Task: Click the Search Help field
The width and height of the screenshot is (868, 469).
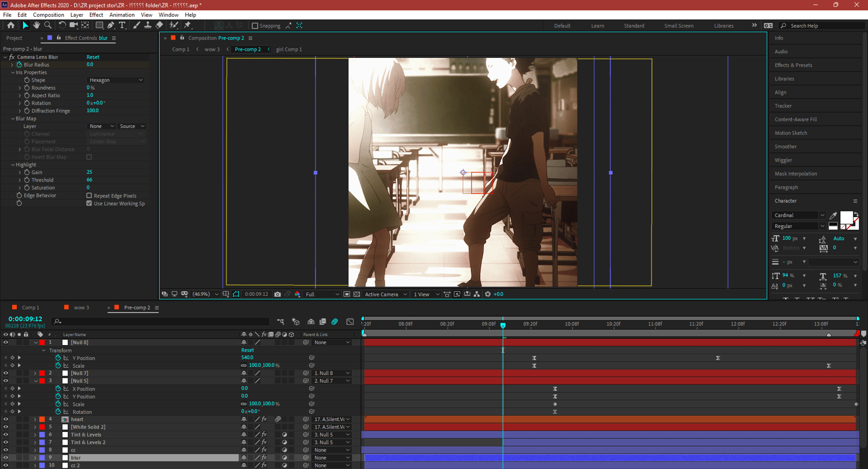Action: 820,25
